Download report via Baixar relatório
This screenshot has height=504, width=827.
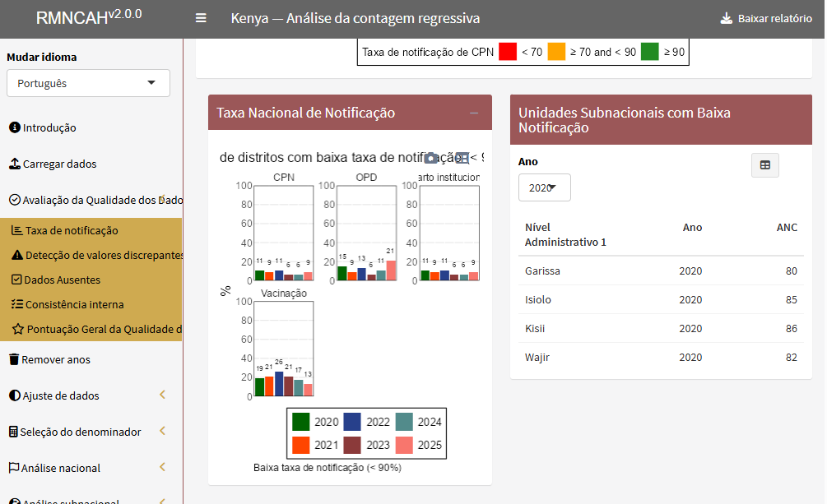766,18
